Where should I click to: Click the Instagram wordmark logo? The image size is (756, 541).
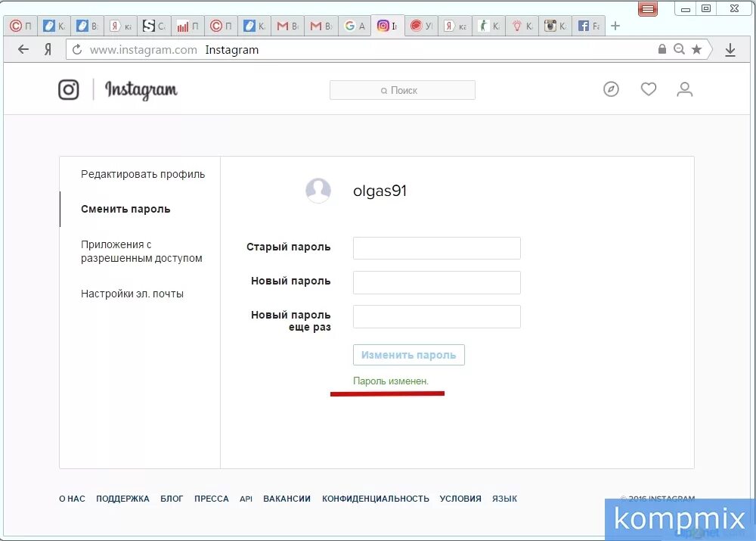141,90
